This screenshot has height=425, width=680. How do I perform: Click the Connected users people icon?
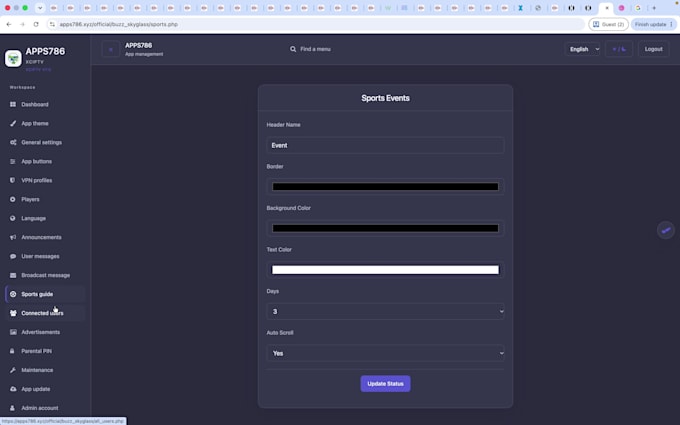coord(13,313)
